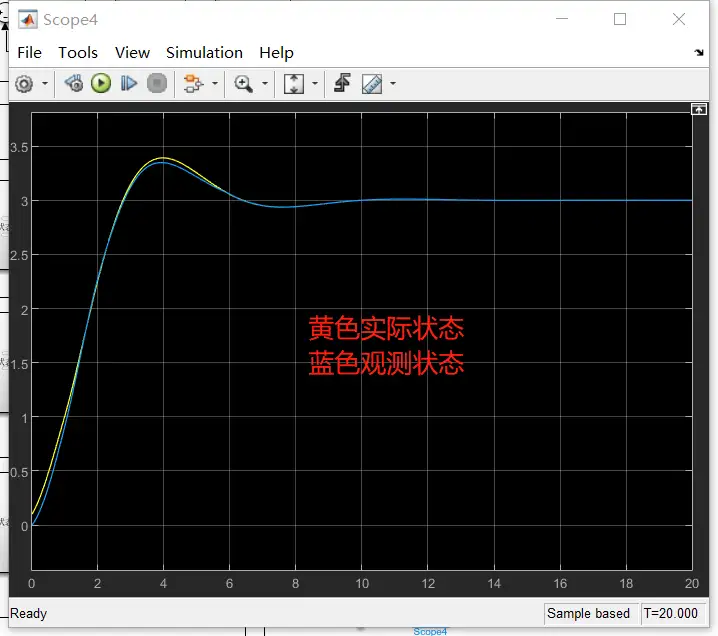Click the red 黄色实际状态 annotation text
The height and width of the screenshot is (636, 718).
click(x=386, y=328)
